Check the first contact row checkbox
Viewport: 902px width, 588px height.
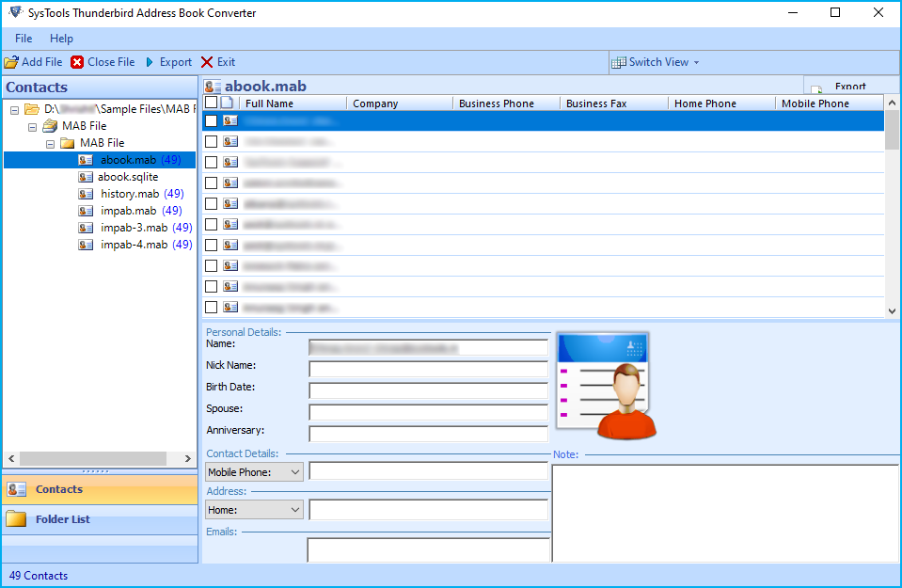click(211, 120)
